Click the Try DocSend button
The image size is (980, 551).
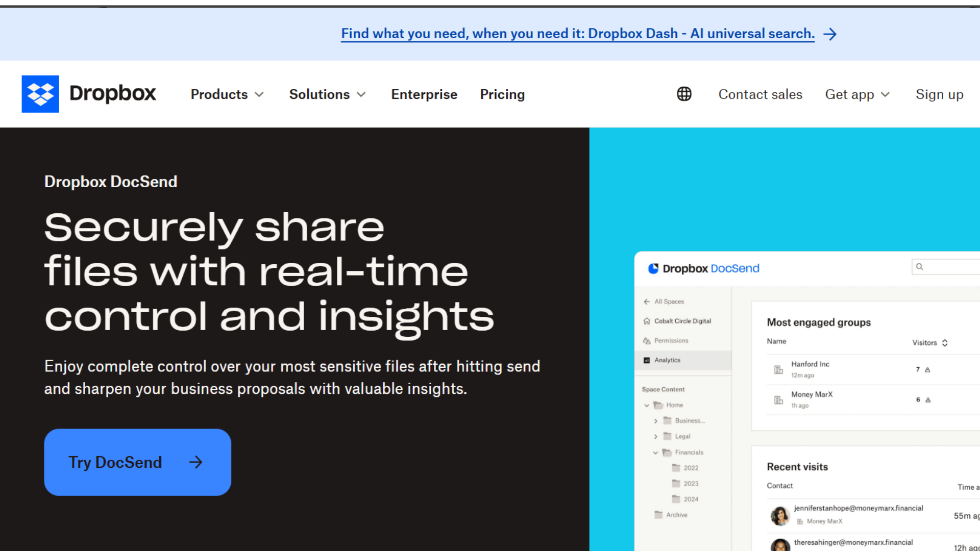pos(137,462)
